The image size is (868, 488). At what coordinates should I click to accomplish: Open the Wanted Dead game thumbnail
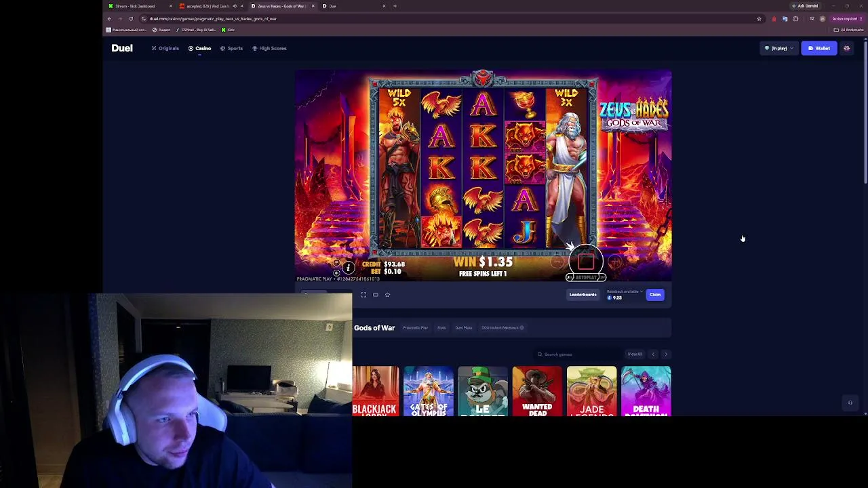click(x=537, y=391)
